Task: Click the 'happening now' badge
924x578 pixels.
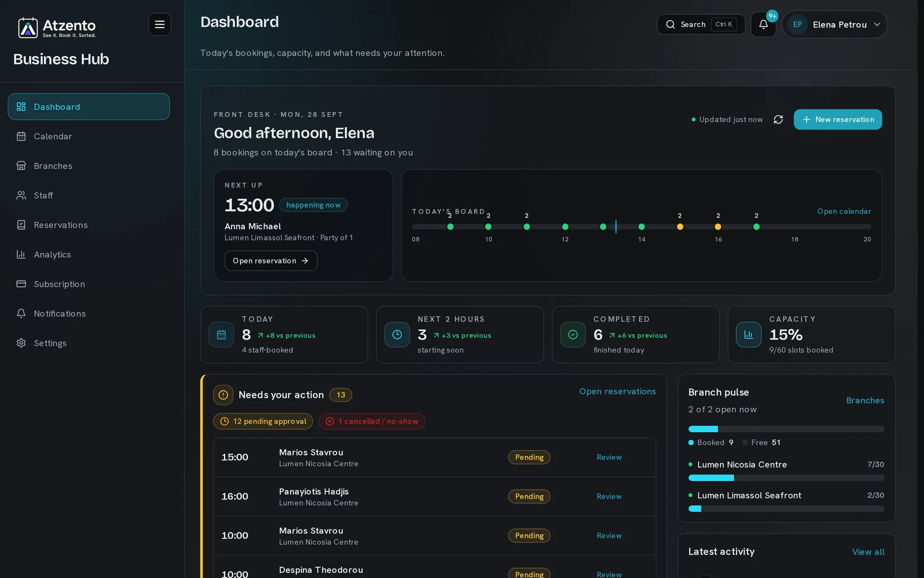Action: [313, 205]
